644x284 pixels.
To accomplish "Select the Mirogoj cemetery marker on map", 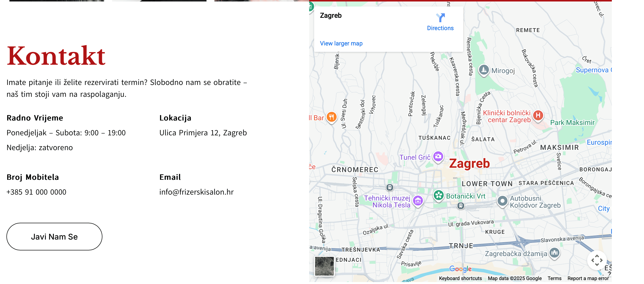I will 484,70.
